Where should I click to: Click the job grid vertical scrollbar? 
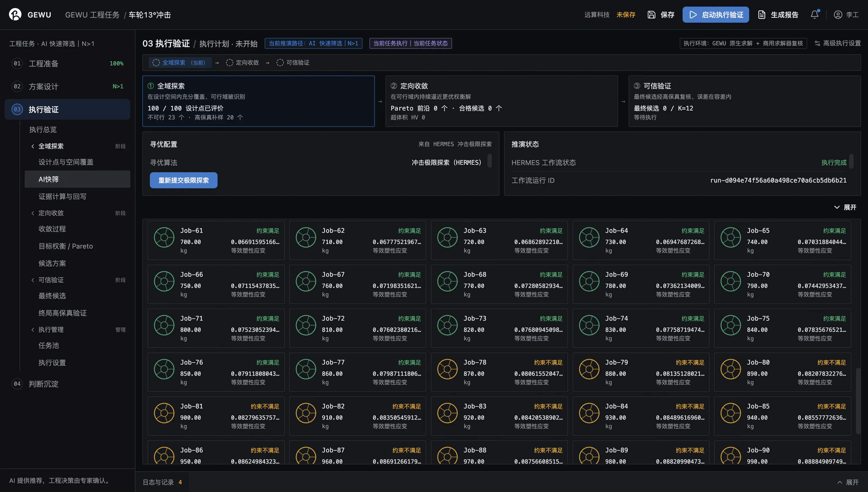tap(858, 401)
